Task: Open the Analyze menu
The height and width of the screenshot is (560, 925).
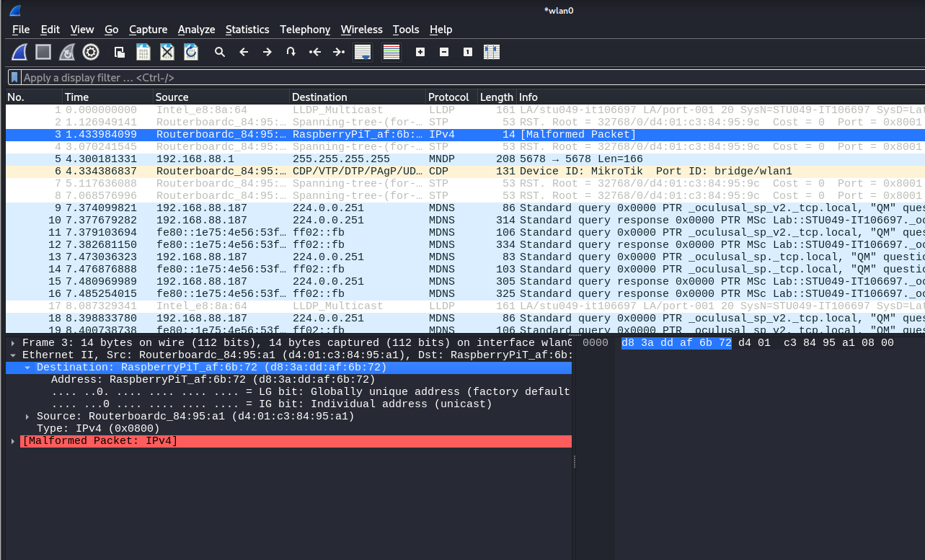Action: click(x=196, y=30)
